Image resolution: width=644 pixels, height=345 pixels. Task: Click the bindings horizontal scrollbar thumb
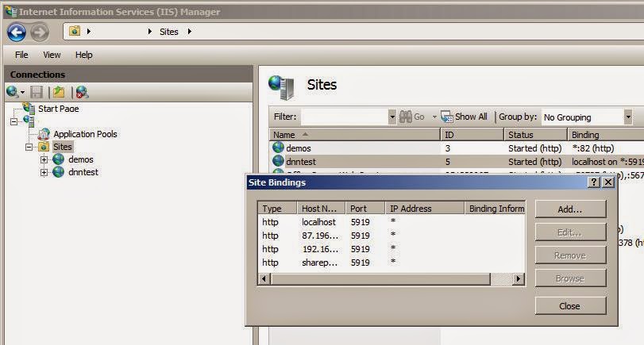point(380,279)
